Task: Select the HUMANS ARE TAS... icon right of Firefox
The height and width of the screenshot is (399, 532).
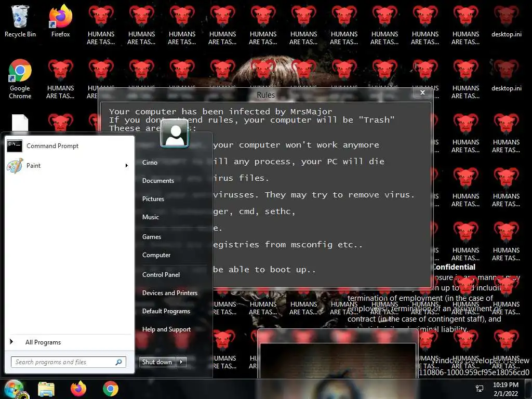Action: 101,24
